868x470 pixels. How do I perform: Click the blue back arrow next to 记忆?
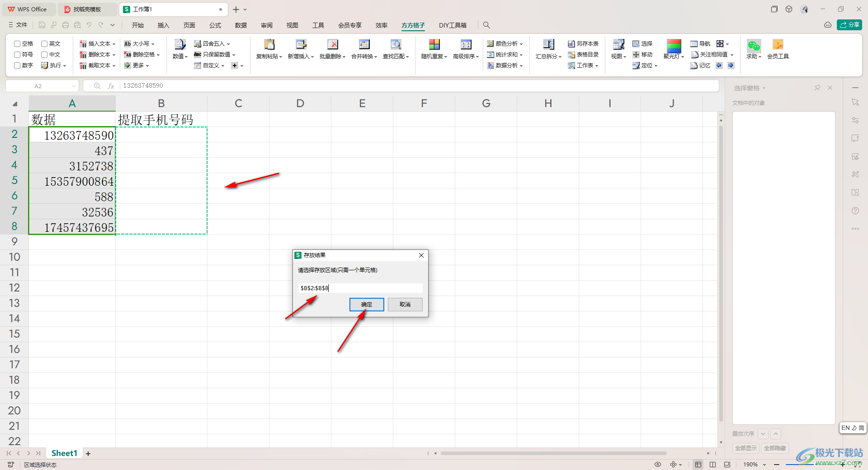719,66
